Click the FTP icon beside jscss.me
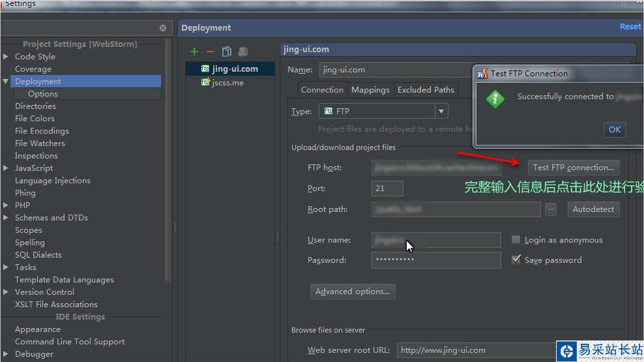 pyautogui.click(x=205, y=82)
